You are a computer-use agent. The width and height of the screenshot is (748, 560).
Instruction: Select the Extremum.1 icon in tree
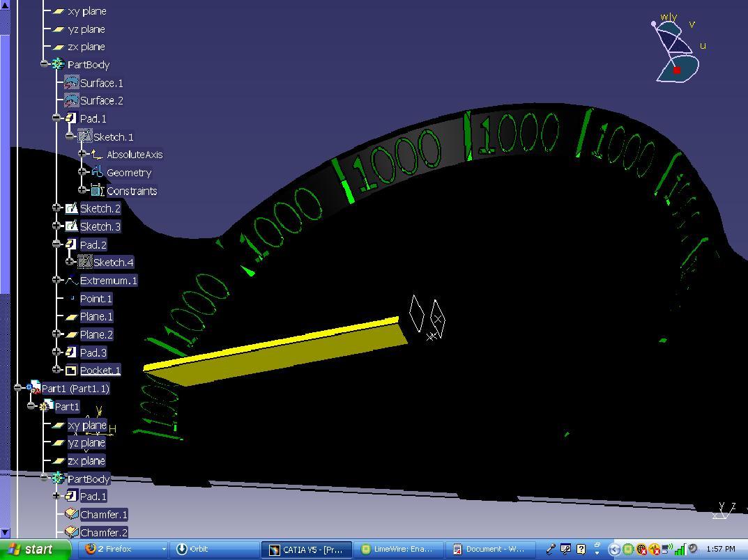coord(72,280)
